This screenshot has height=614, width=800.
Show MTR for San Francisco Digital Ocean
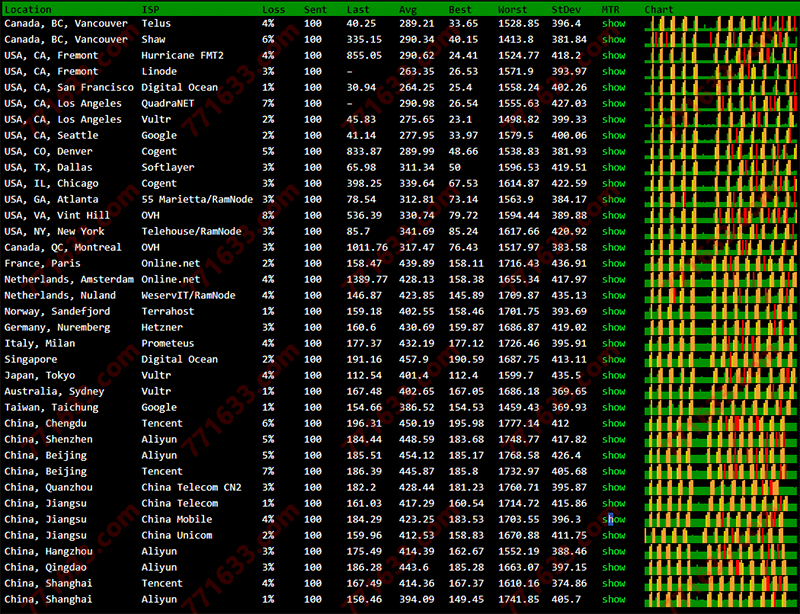[x=613, y=87]
